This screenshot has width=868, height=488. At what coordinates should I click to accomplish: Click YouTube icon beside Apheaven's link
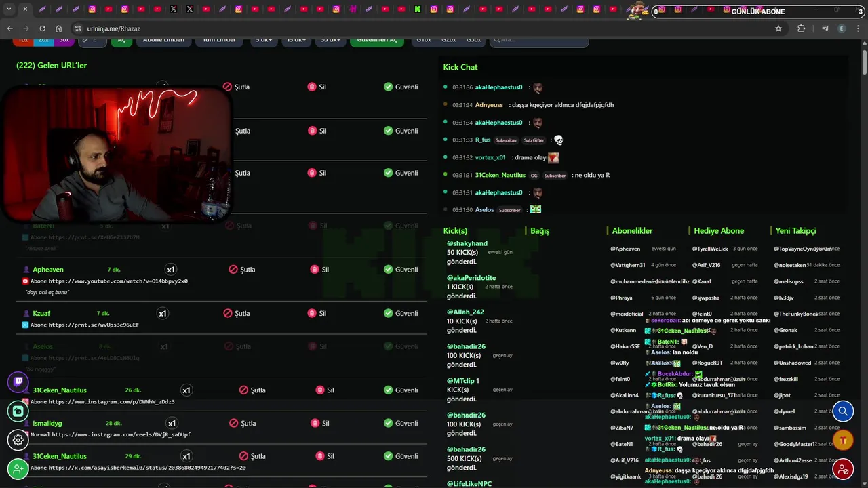click(x=25, y=281)
